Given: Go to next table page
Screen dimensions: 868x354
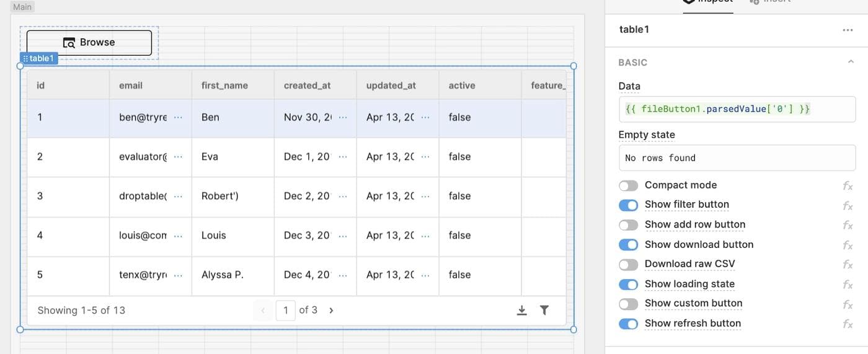Looking at the screenshot, I should 331,310.
